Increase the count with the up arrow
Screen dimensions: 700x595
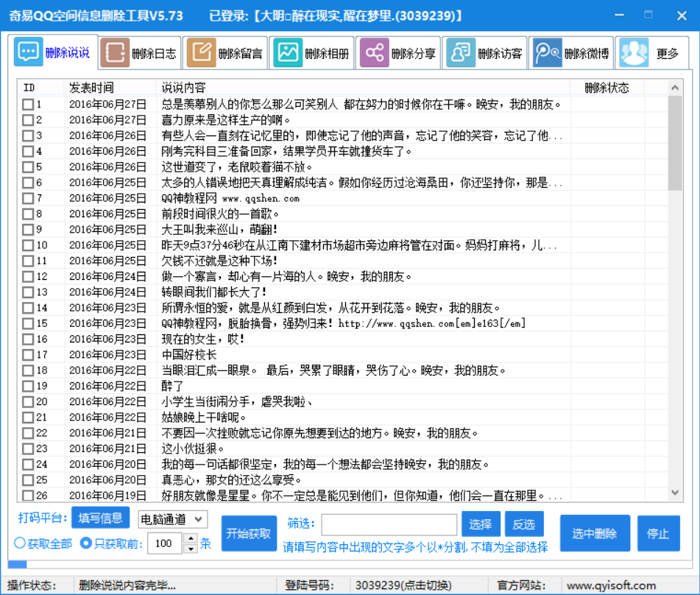pyautogui.click(x=191, y=539)
